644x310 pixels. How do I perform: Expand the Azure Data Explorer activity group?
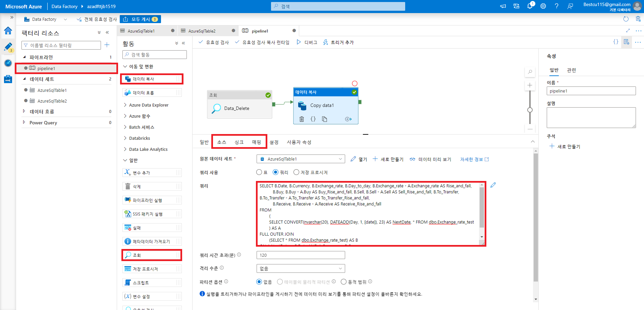pos(125,105)
